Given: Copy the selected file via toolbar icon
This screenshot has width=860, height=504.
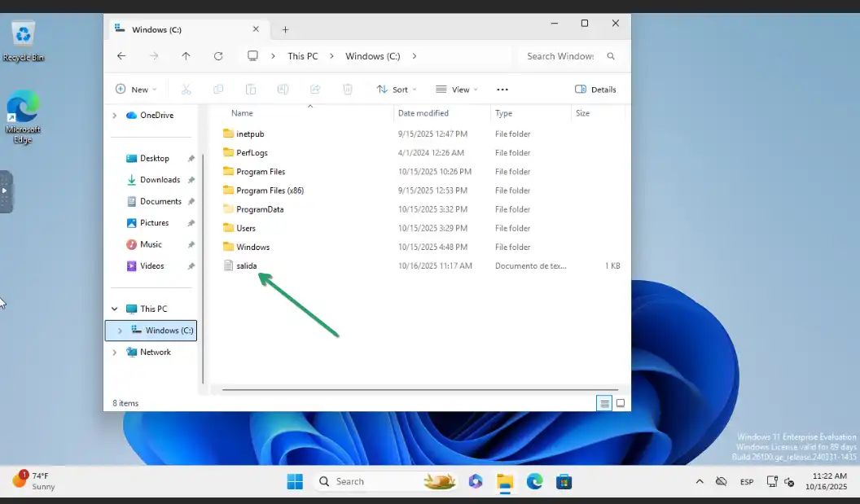Looking at the screenshot, I should point(218,89).
